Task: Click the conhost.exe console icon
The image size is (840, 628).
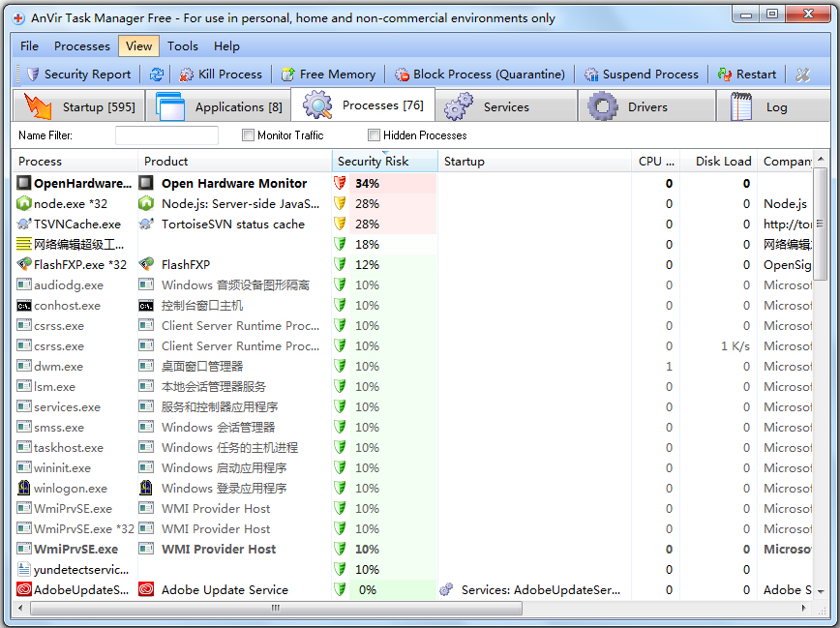Action: pos(24,306)
